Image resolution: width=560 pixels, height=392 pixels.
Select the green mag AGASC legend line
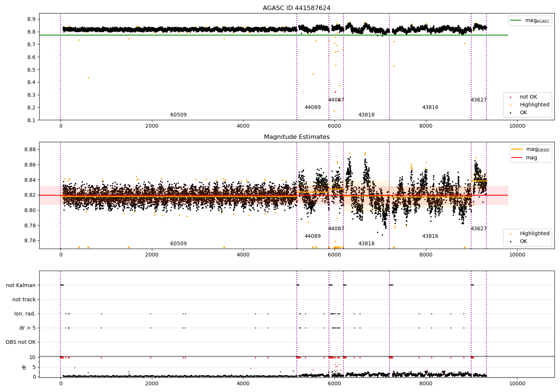click(x=517, y=21)
